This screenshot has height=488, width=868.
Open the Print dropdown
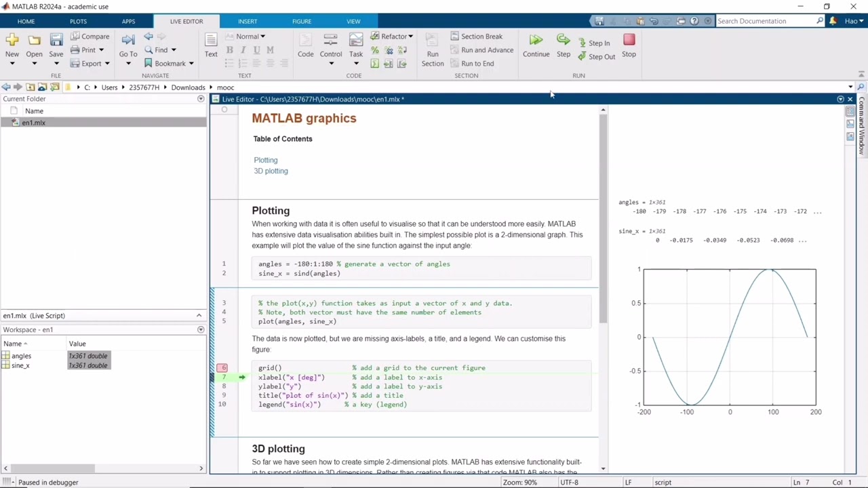coord(87,50)
